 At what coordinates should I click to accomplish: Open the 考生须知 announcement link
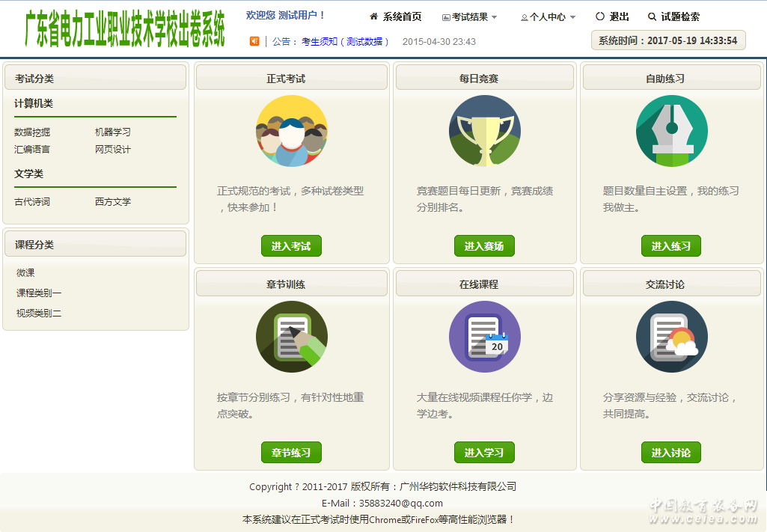pyautogui.click(x=320, y=42)
